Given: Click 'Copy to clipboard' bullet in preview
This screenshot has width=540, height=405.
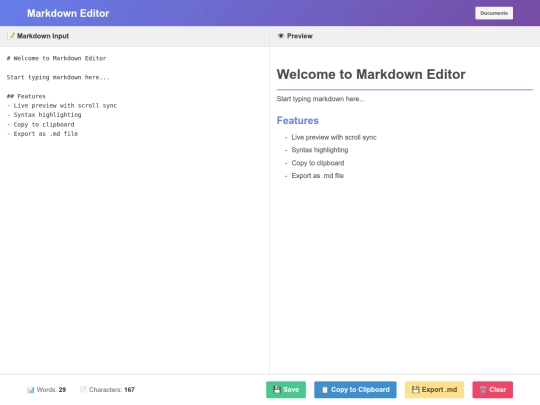Looking at the screenshot, I should [x=318, y=163].
